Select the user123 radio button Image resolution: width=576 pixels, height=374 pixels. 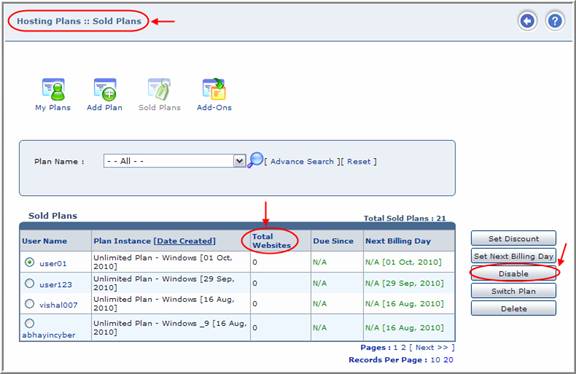pyautogui.click(x=29, y=283)
